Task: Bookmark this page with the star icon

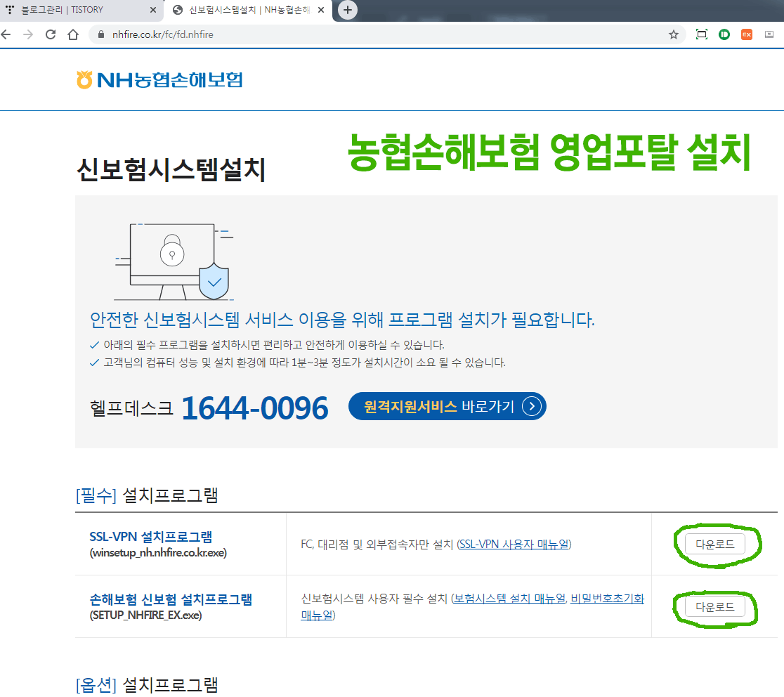Action: (674, 34)
